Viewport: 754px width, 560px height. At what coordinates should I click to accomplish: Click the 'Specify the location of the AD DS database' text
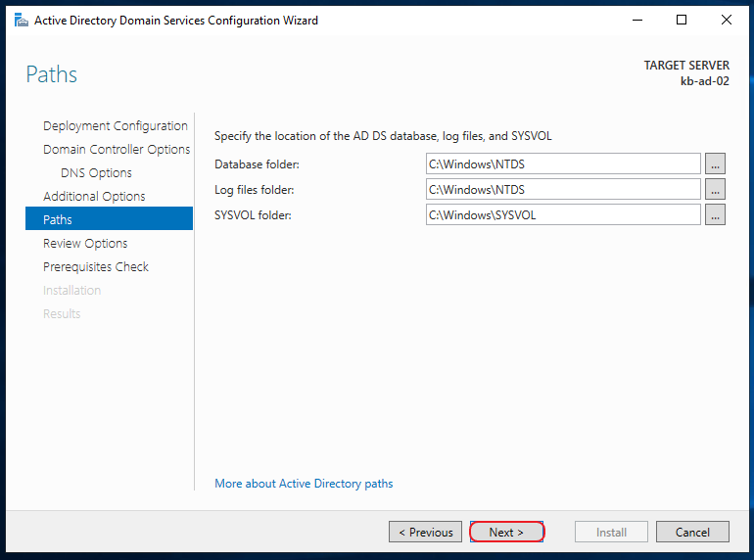383,136
